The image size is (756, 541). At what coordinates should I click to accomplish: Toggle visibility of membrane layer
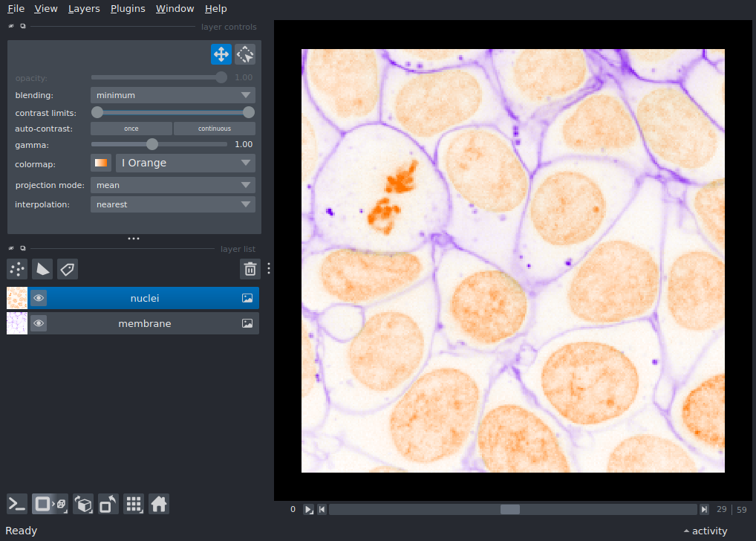pos(39,323)
